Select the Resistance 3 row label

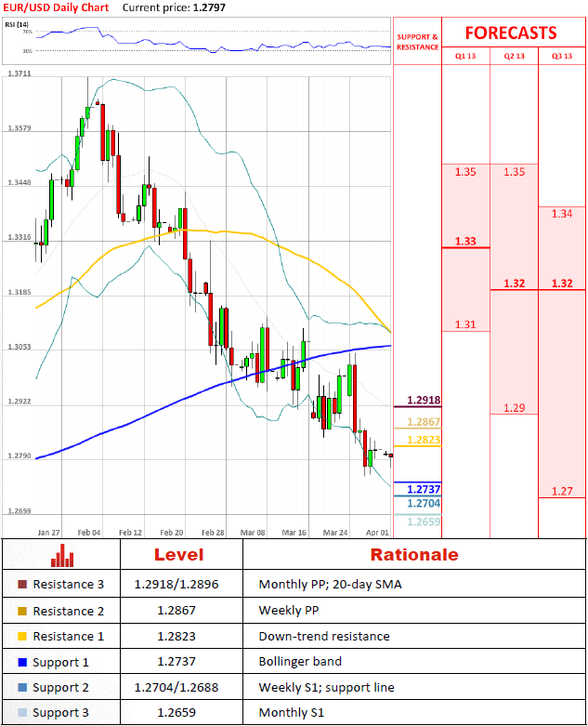[x=69, y=585]
